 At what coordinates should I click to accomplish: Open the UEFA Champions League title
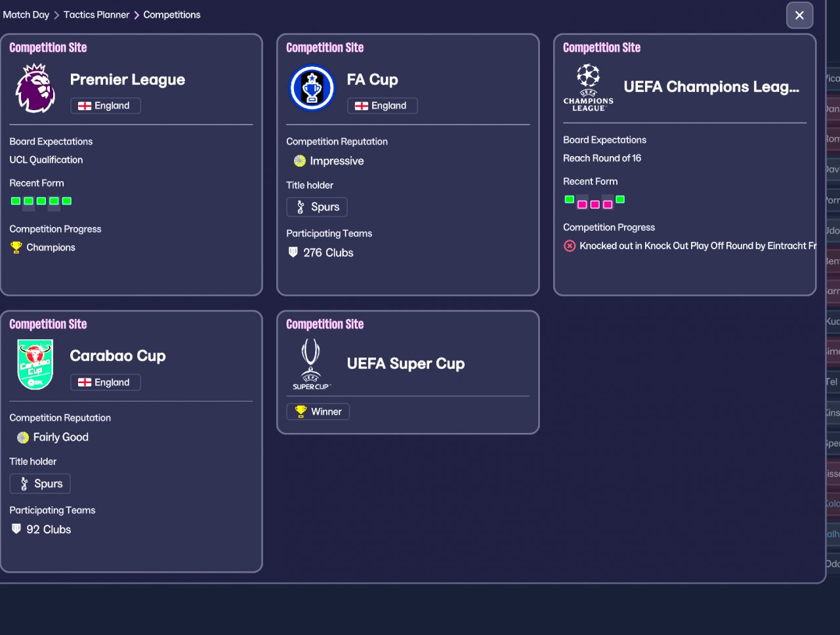point(711,87)
